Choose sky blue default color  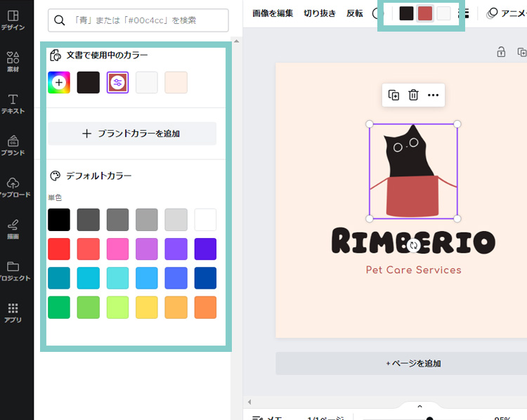pyautogui.click(x=147, y=278)
